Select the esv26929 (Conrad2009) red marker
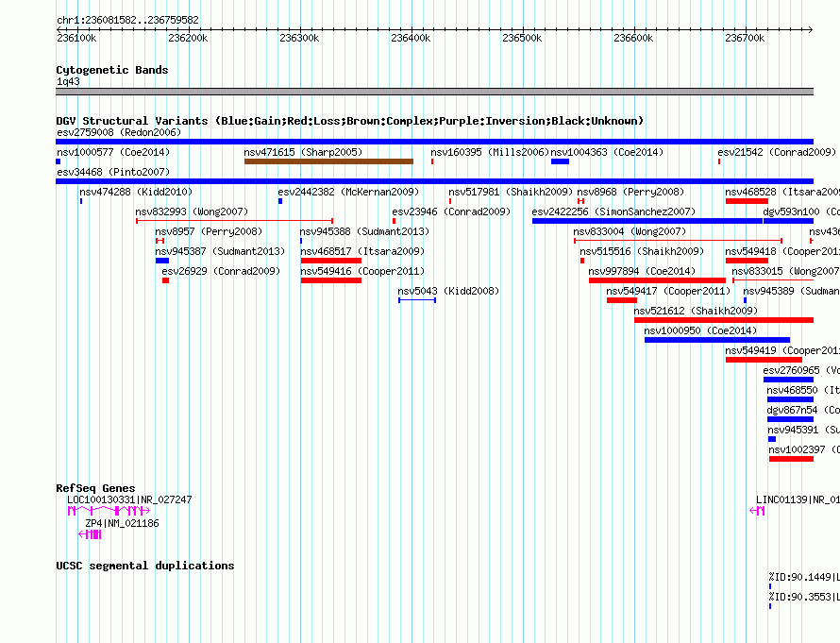 pos(165,280)
